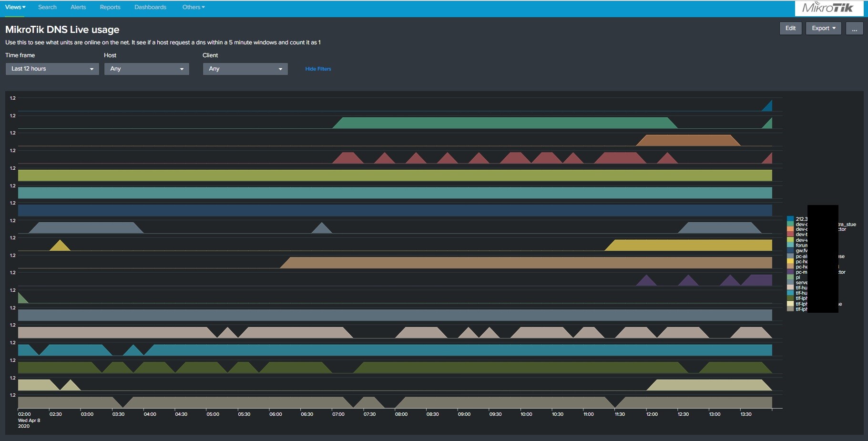The width and height of the screenshot is (868, 441).
Task: Select the legend entry ending in tra_stue
Action: (x=822, y=224)
